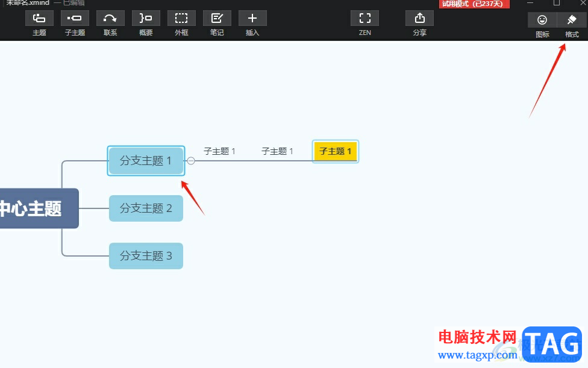
Task: Select the 分支主题 2 node
Action: coord(146,208)
